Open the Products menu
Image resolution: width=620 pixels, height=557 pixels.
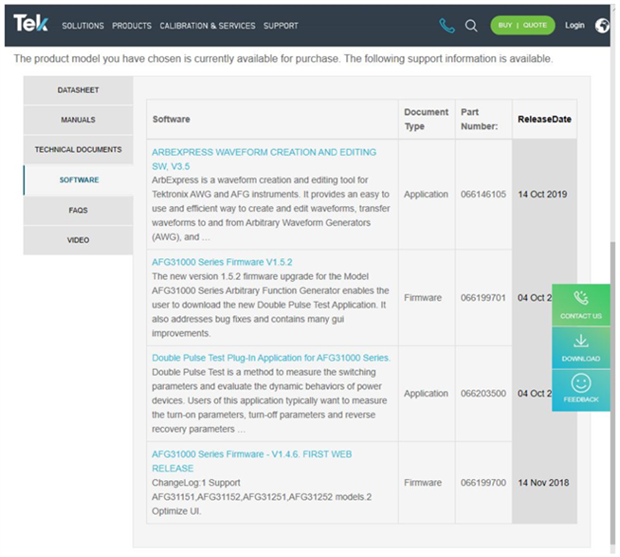(x=132, y=26)
